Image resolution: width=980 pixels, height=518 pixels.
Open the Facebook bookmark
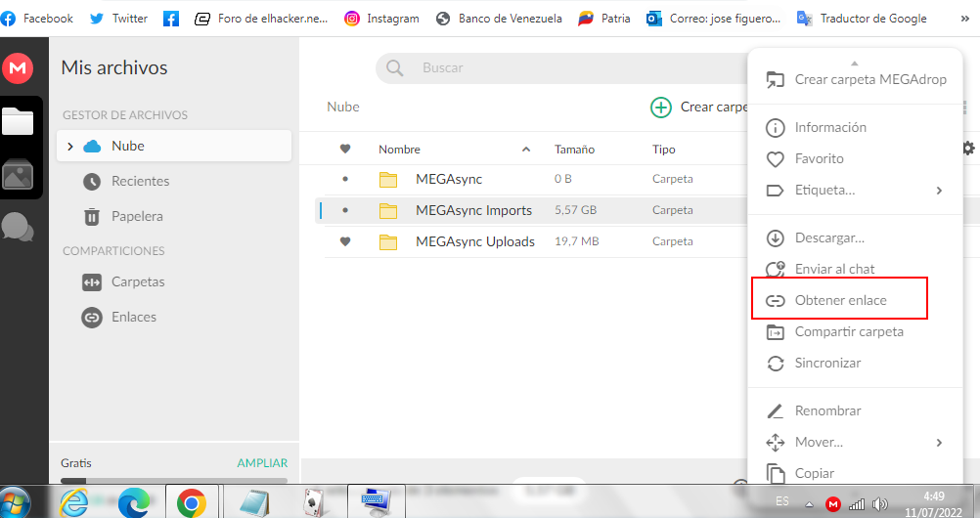coord(37,19)
